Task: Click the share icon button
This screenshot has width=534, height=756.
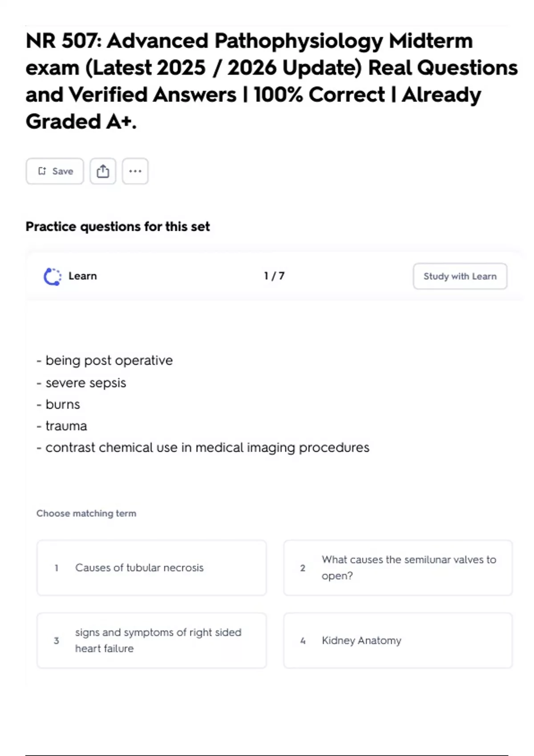Action: pyautogui.click(x=103, y=171)
